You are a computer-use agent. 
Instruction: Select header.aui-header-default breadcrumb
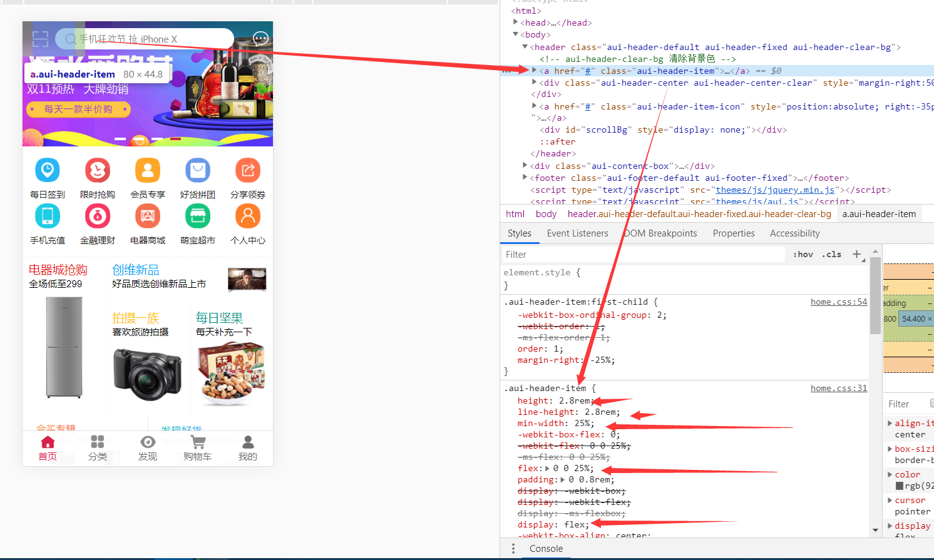click(699, 214)
